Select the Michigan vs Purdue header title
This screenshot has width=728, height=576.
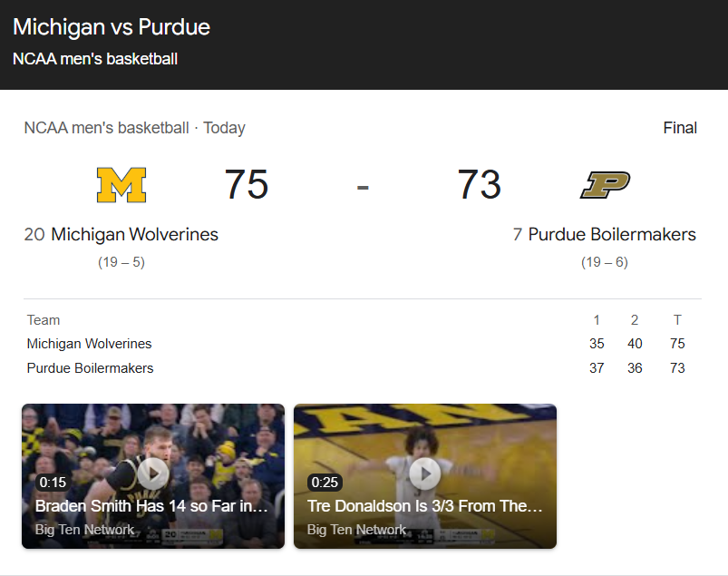(x=112, y=27)
